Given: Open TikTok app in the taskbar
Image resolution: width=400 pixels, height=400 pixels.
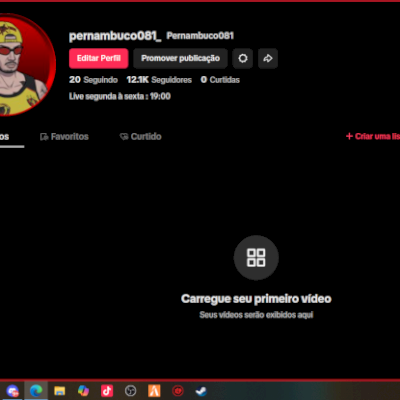Looking at the screenshot, I should point(107,391).
